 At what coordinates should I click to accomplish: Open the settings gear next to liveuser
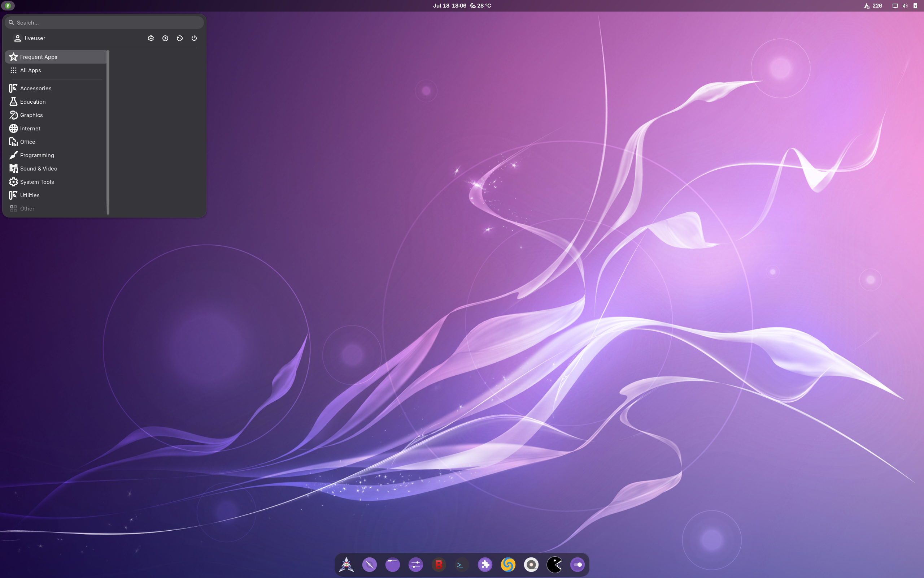click(x=151, y=38)
